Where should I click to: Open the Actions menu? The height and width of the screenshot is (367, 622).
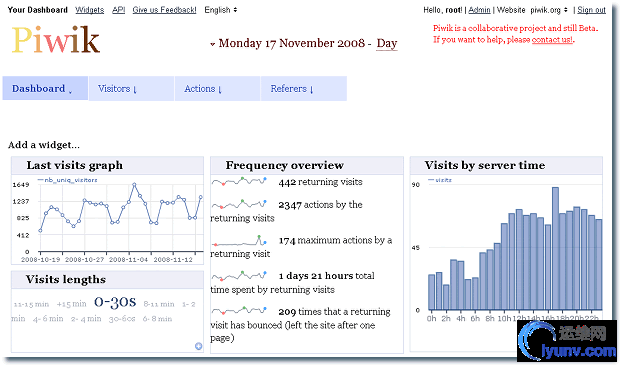(217, 88)
